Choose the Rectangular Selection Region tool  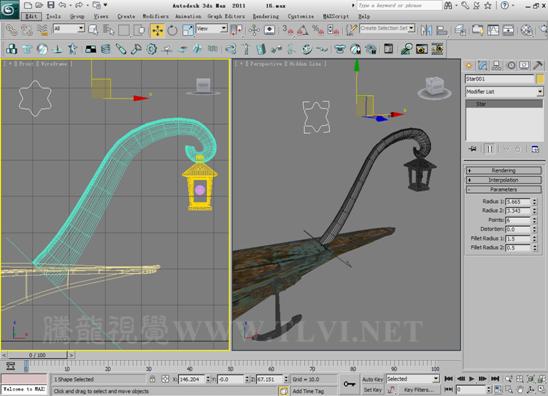click(124, 30)
